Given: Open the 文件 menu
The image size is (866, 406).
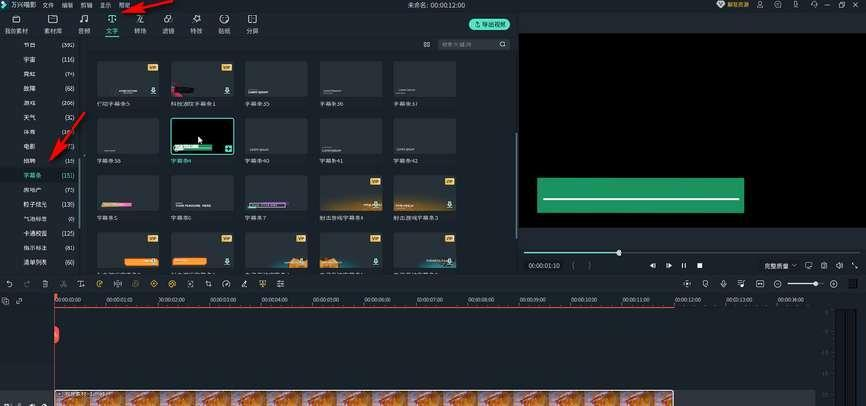Looking at the screenshot, I should (49, 5).
